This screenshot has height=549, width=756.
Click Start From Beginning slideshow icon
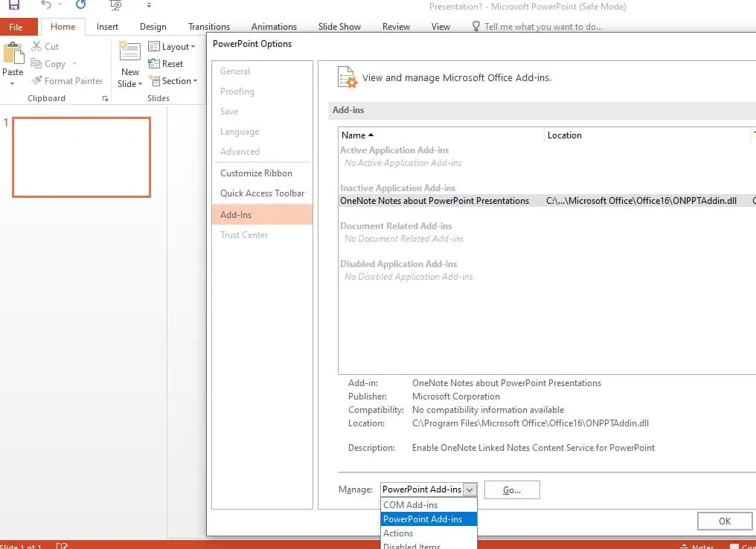115,4
